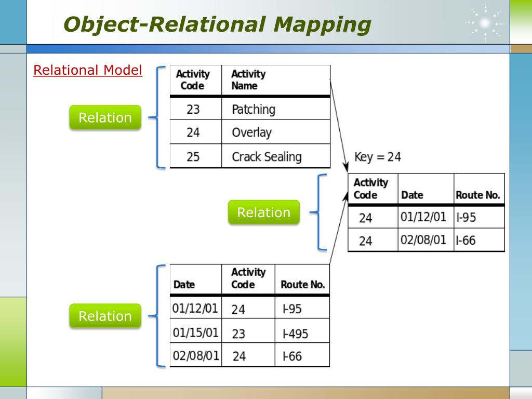532x399 pixels.
Task: Click Activity Code header in the 01/15/01 table
Action: [248, 278]
